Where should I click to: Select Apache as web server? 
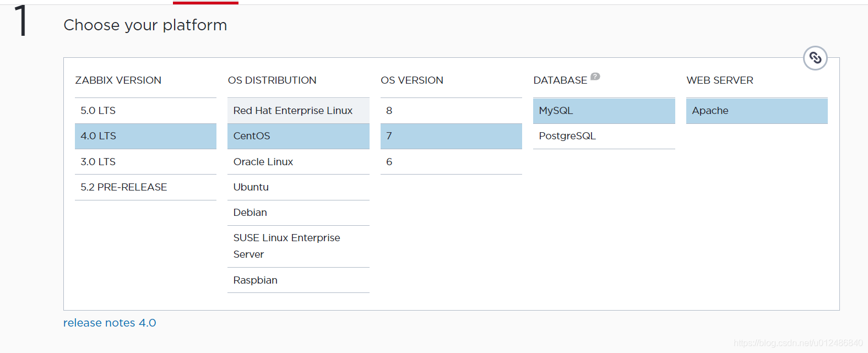coord(757,111)
